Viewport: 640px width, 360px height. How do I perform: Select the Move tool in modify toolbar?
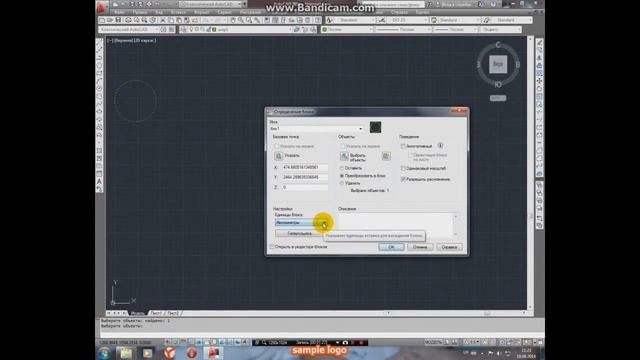click(539, 81)
